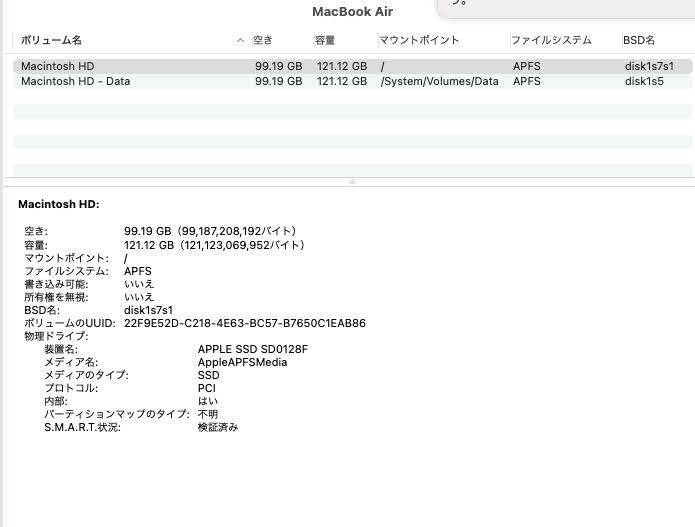Click disk1s7s1 in the volume table
Image resolution: width=695 pixels, height=527 pixels.
(649, 66)
